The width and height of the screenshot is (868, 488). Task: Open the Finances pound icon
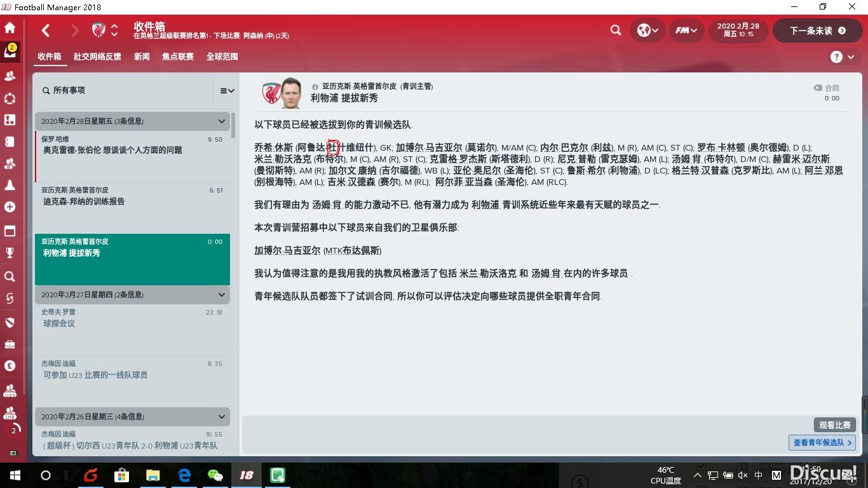pos(10,366)
